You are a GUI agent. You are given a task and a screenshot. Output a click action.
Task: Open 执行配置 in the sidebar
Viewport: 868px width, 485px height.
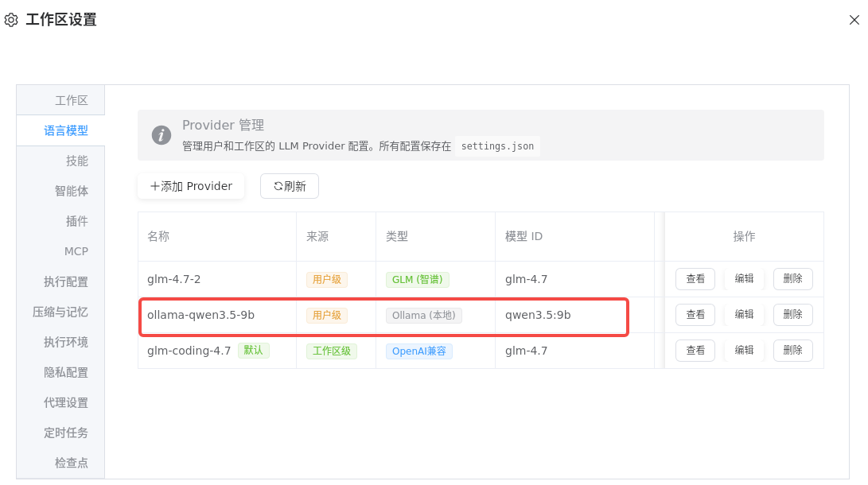[65, 281]
